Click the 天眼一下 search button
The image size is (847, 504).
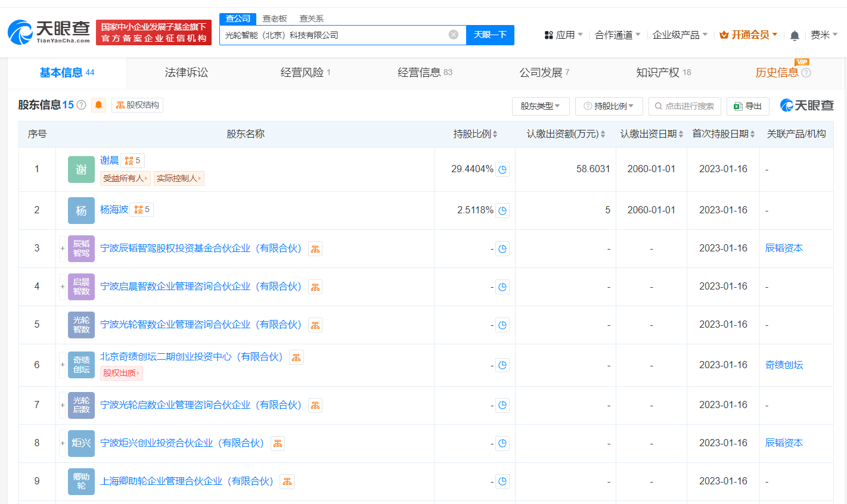tap(490, 36)
